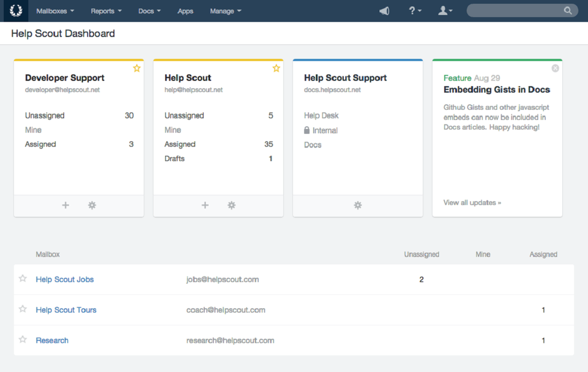Click the View all updates link
The width and height of the screenshot is (588, 372).
tap(471, 202)
